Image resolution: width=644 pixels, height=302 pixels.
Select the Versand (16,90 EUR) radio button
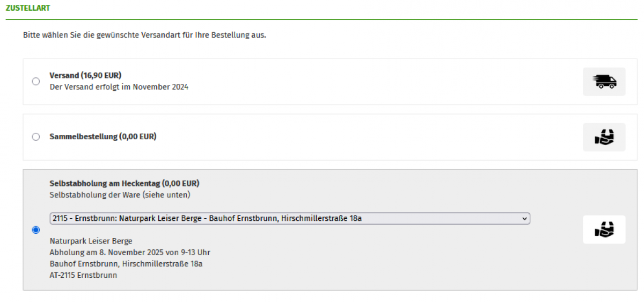coord(36,82)
